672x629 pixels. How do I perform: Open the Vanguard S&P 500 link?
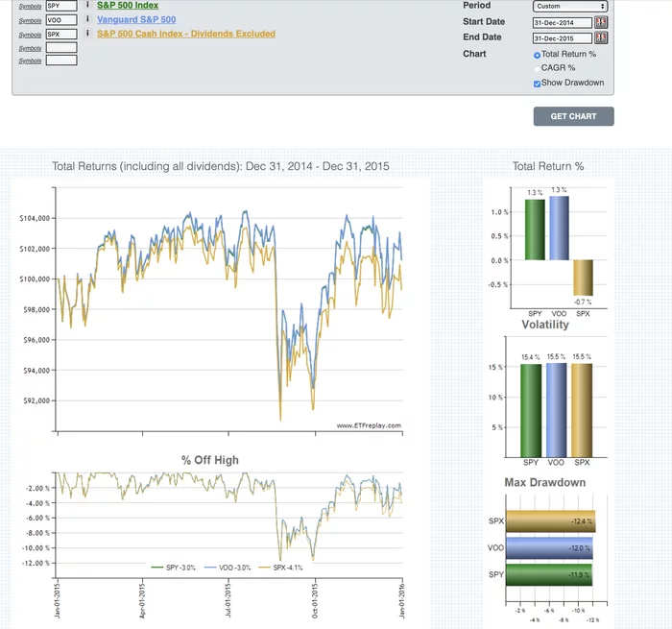click(x=136, y=19)
